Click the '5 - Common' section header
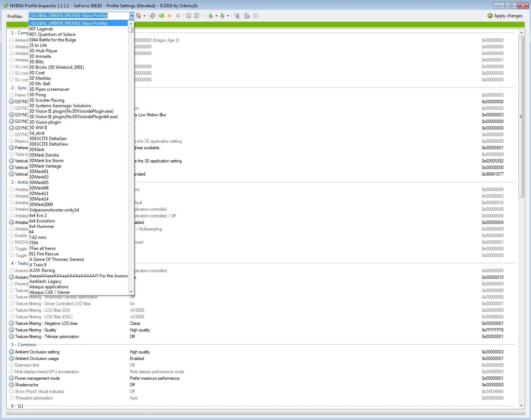Image resolution: width=531 pixels, height=420 pixels. coord(23,345)
